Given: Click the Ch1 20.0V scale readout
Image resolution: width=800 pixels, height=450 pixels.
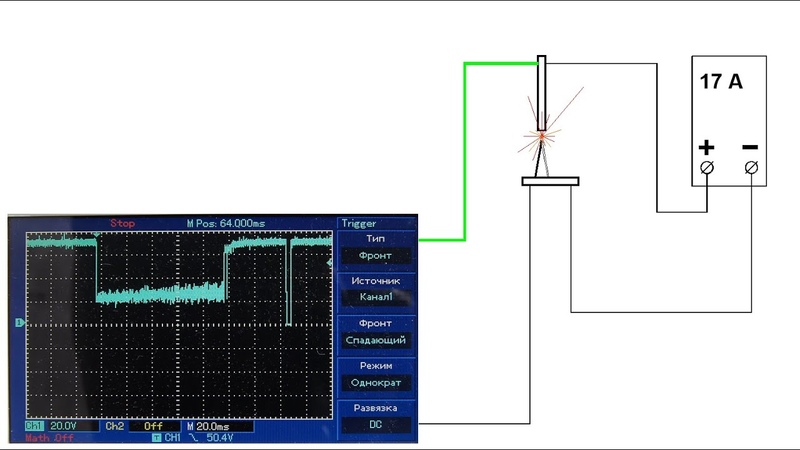Looking at the screenshot, I should pyautogui.click(x=62, y=426).
